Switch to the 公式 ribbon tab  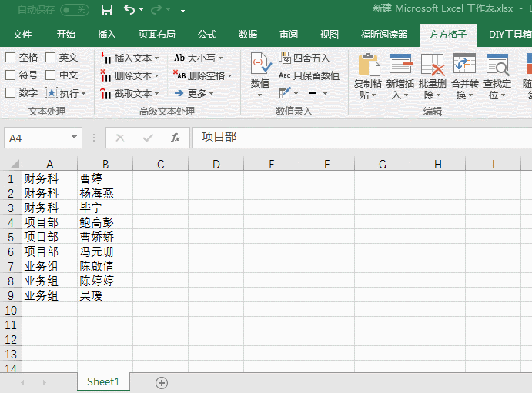[206, 35]
